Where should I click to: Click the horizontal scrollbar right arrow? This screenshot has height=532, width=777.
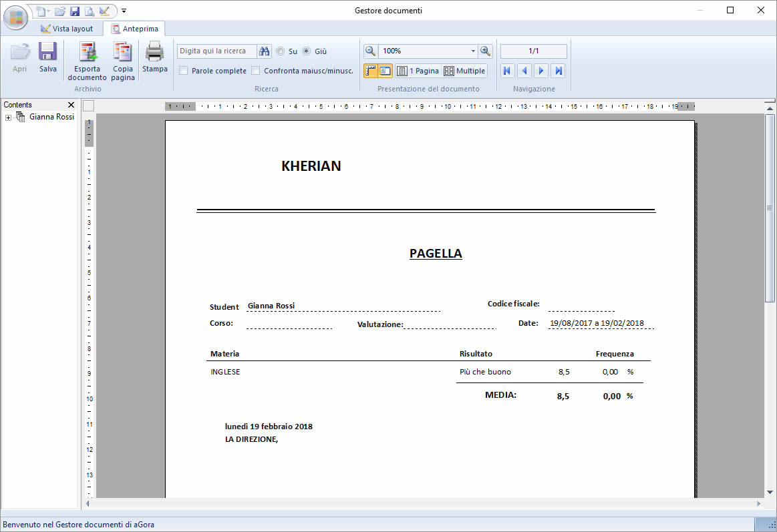tap(758, 504)
